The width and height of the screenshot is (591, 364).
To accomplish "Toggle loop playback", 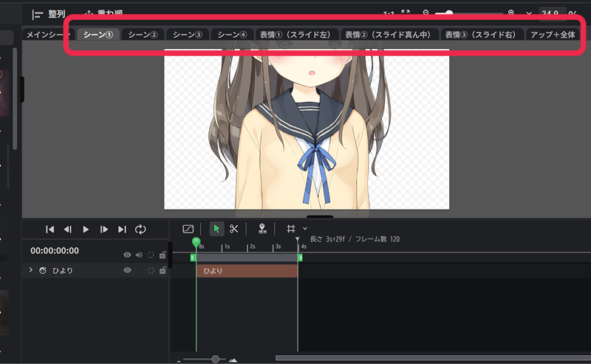I will pos(140,230).
